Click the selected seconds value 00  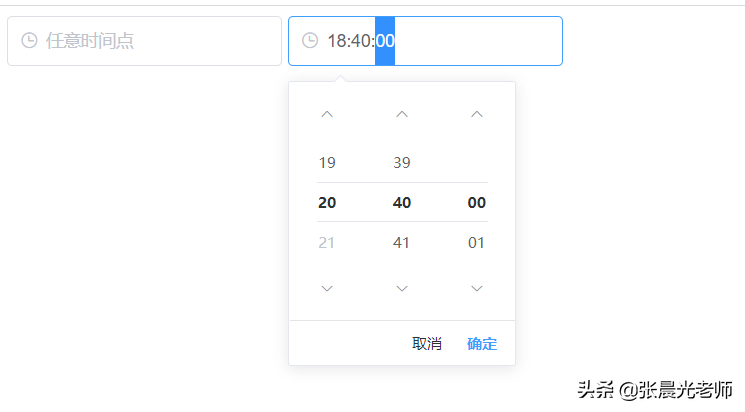pyautogui.click(x=477, y=203)
